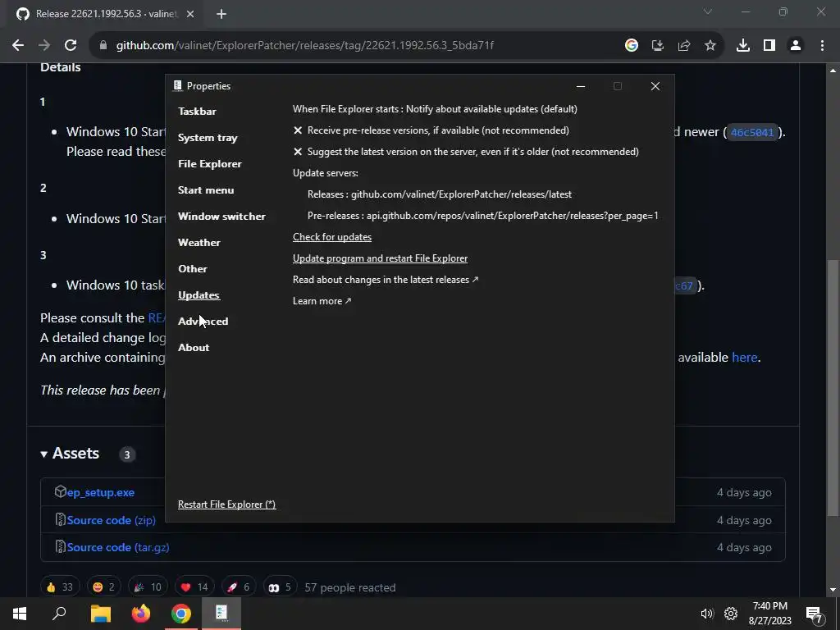This screenshot has height=630, width=840.
Task: Open Chrome profile icon
Action: pyautogui.click(x=796, y=46)
